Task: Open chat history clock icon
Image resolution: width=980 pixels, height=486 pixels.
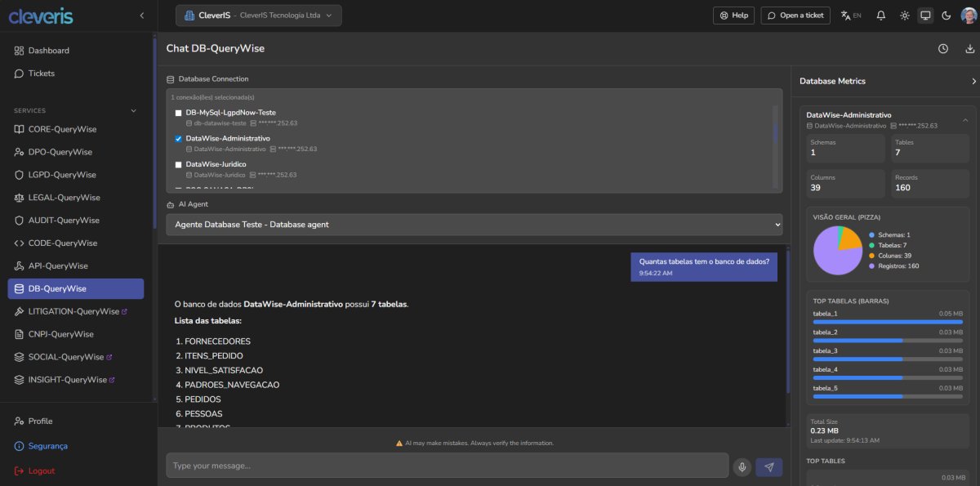Action: pos(942,49)
